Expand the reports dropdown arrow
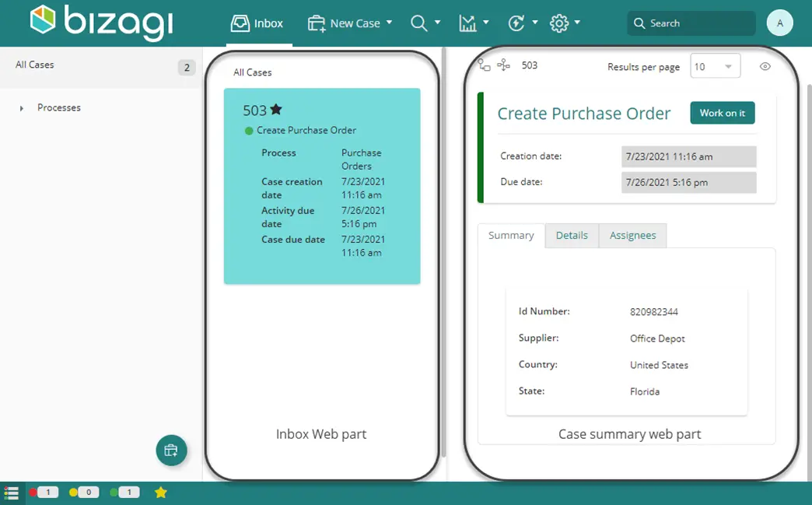The height and width of the screenshot is (505, 812). (486, 23)
